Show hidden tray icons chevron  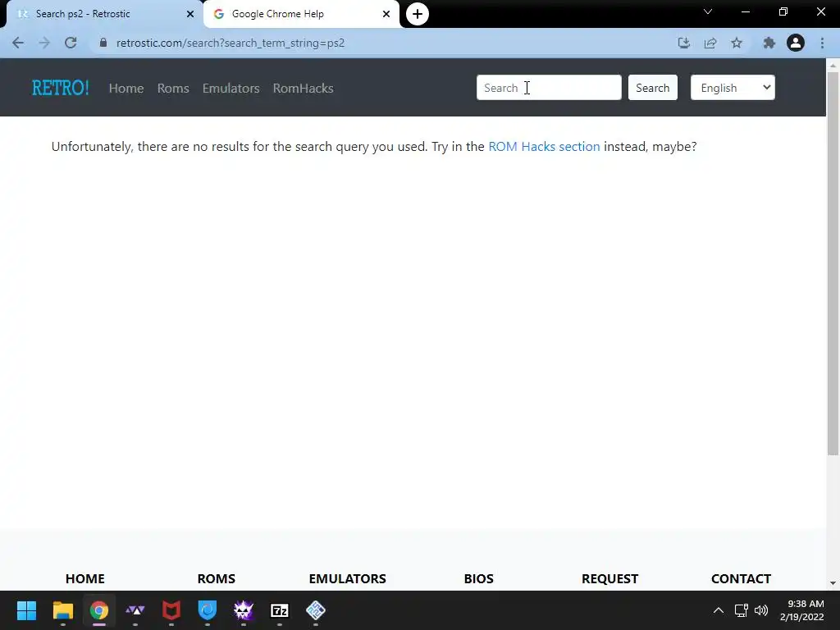coord(719,610)
